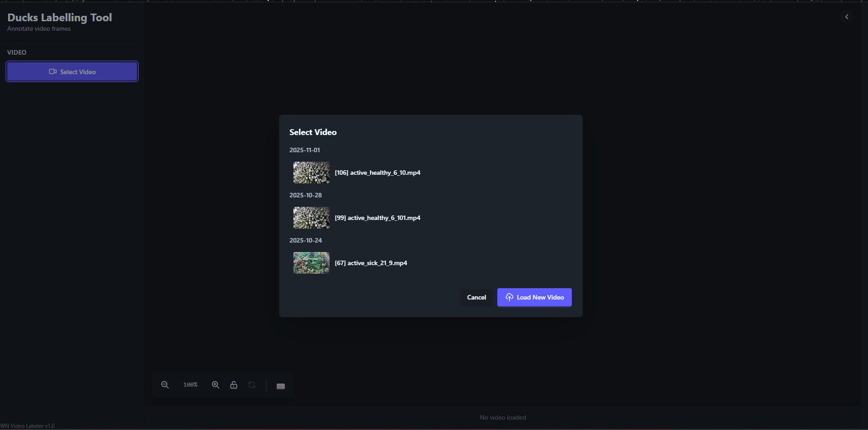Viewport: 868px width, 430px height.
Task: Zoom out with the magnifier minus icon
Action: point(165,385)
